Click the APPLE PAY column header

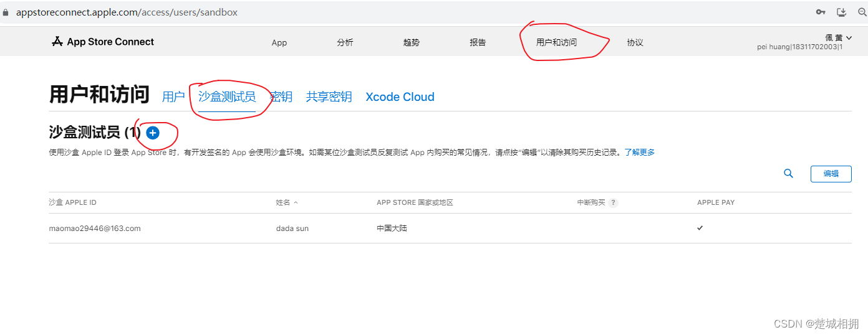[716, 202]
